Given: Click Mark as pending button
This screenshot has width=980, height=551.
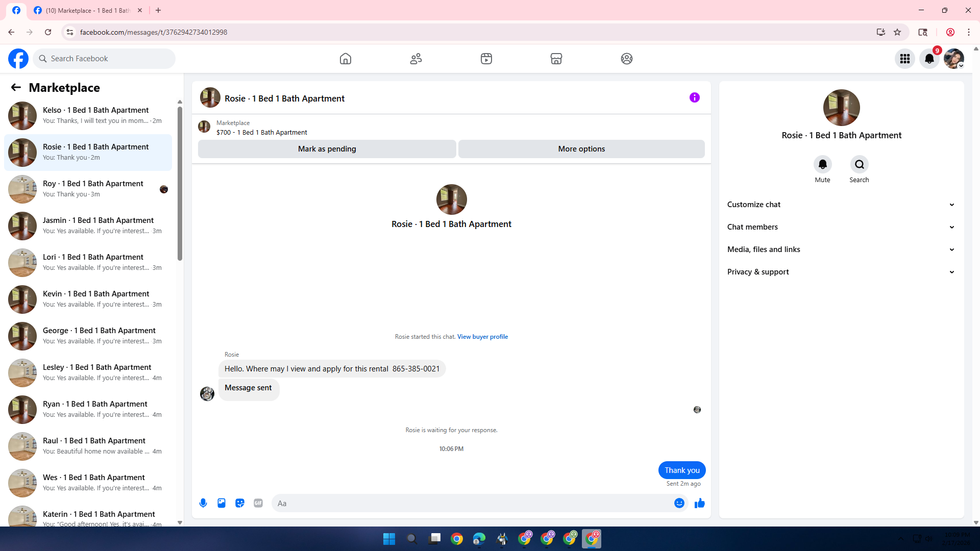Looking at the screenshot, I should pyautogui.click(x=327, y=149).
